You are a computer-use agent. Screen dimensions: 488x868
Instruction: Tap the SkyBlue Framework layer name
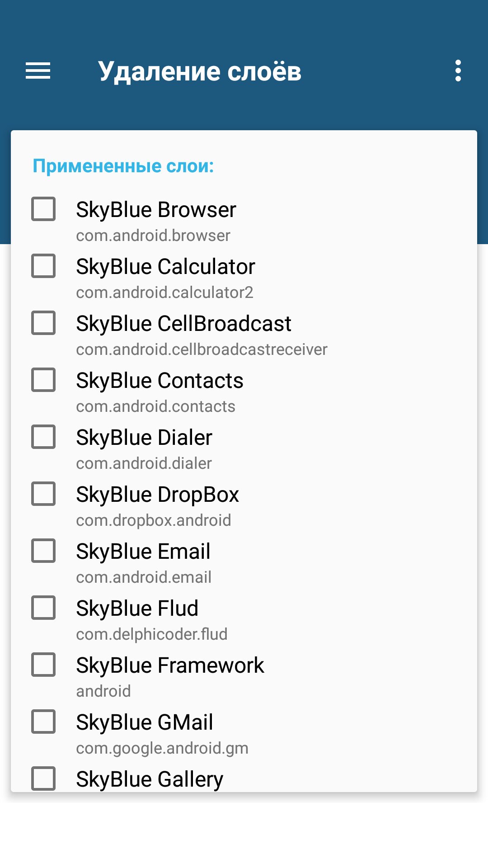(x=170, y=665)
